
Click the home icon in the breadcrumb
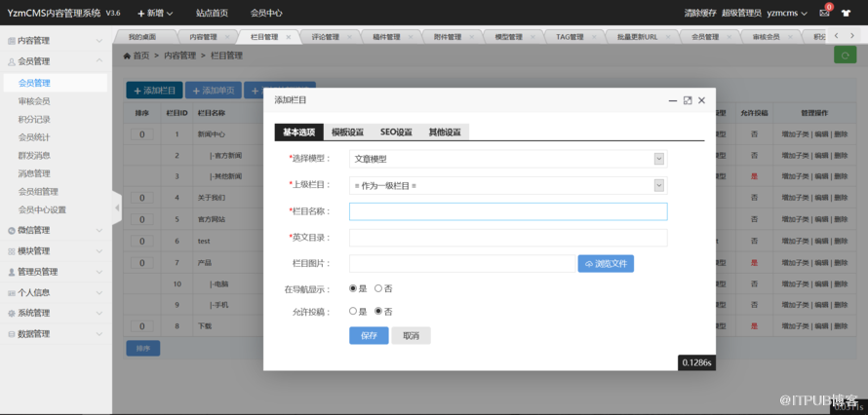click(x=127, y=56)
